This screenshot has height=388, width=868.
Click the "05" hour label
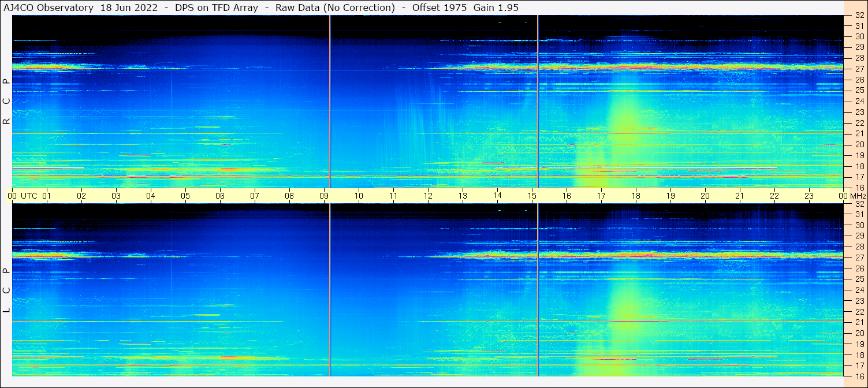tap(185, 196)
